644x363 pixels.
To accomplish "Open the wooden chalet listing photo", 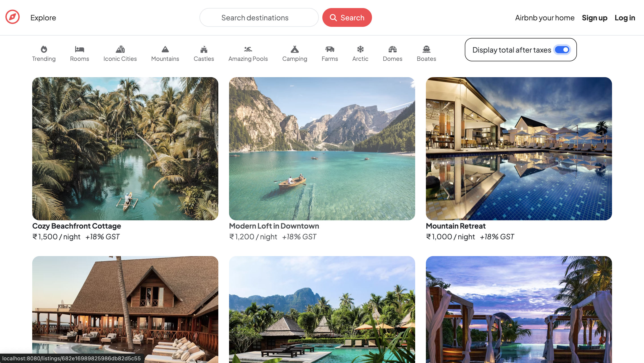I will (x=125, y=310).
